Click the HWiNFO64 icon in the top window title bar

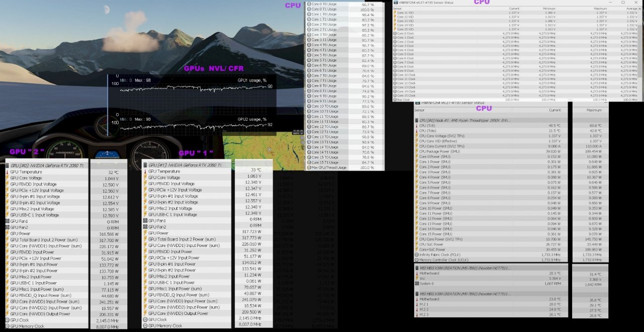(395, 3)
